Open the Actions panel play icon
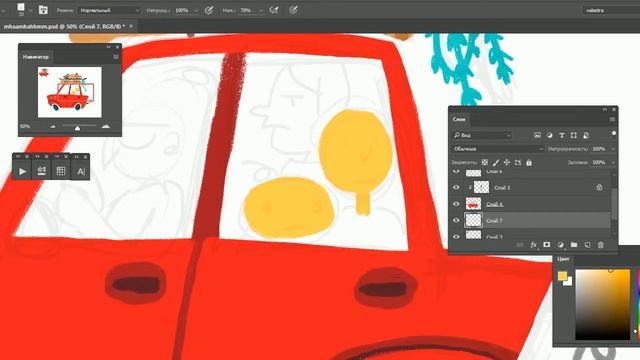The width and height of the screenshot is (640, 360). (22, 171)
